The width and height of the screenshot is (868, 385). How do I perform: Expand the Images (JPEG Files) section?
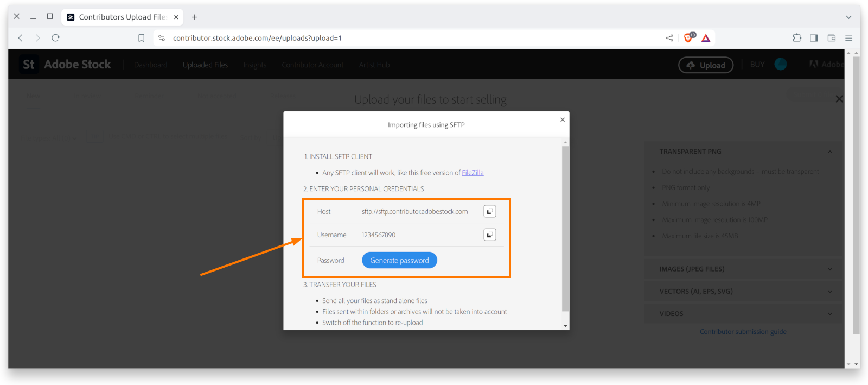pyautogui.click(x=829, y=269)
